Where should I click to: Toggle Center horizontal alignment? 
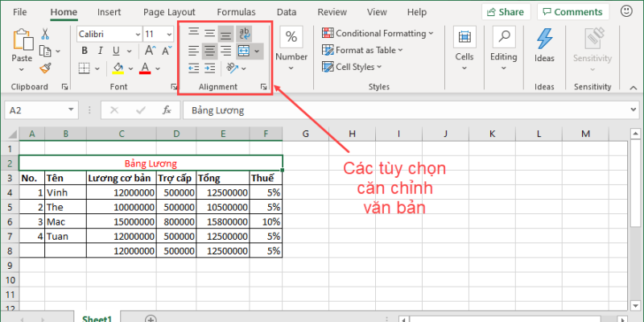pos(209,51)
